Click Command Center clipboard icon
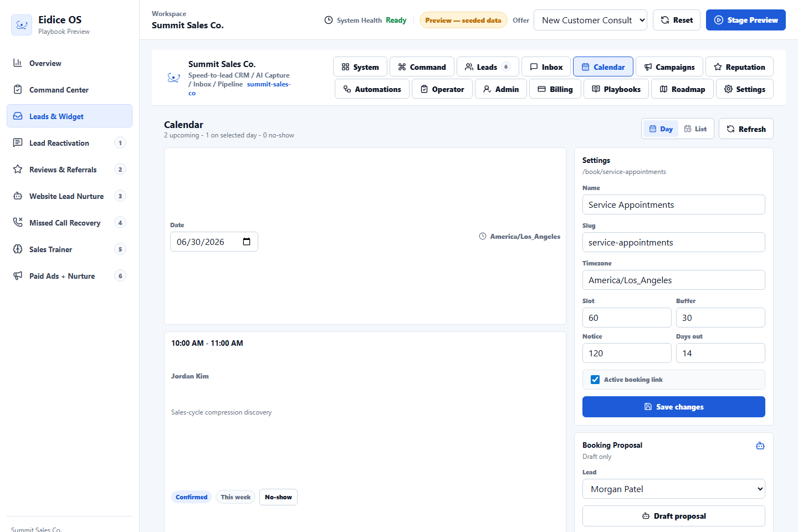This screenshot has height=532, width=798. point(18,89)
